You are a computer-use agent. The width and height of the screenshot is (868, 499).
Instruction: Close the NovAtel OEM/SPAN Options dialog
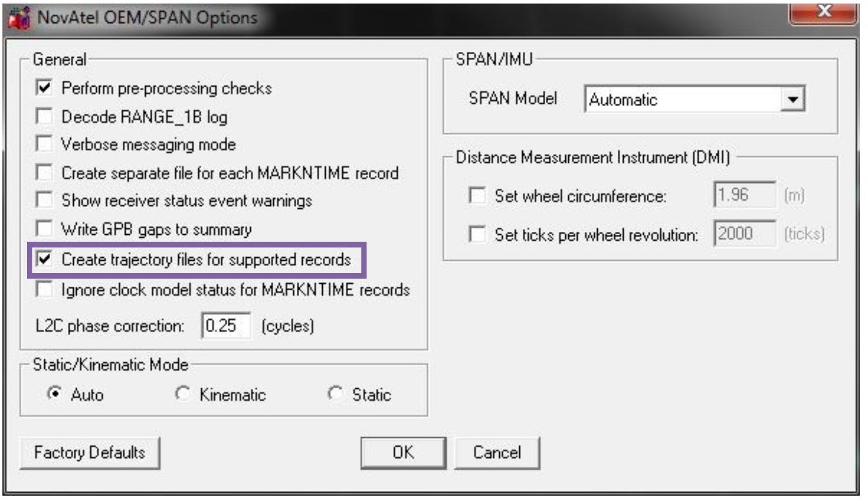[823, 13]
